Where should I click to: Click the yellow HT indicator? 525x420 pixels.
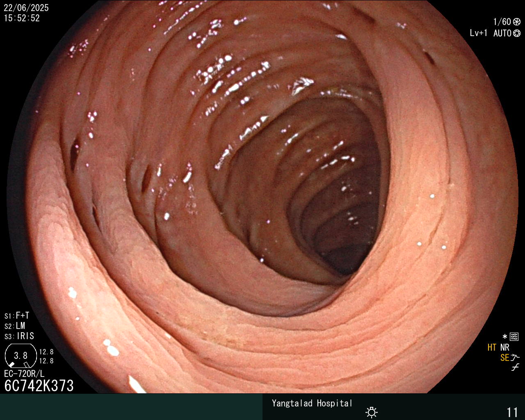[x=492, y=347]
